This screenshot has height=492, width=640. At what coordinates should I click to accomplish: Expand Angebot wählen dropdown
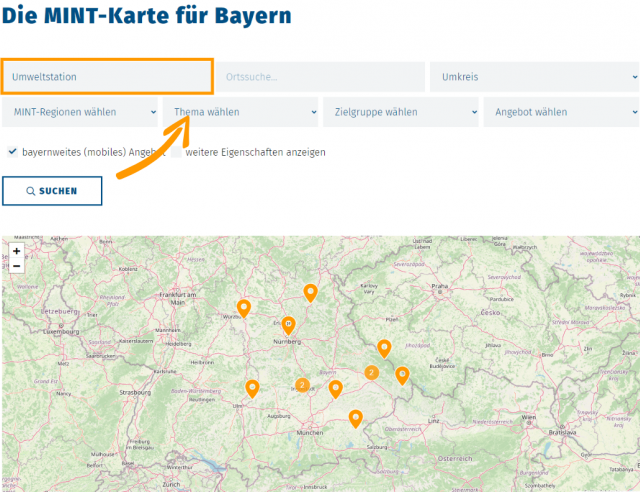(562, 112)
